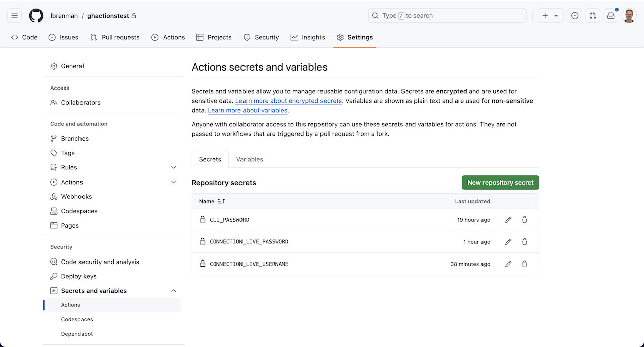Open the notifications inbox icon
This screenshot has height=347, width=644.
(x=611, y=16)
